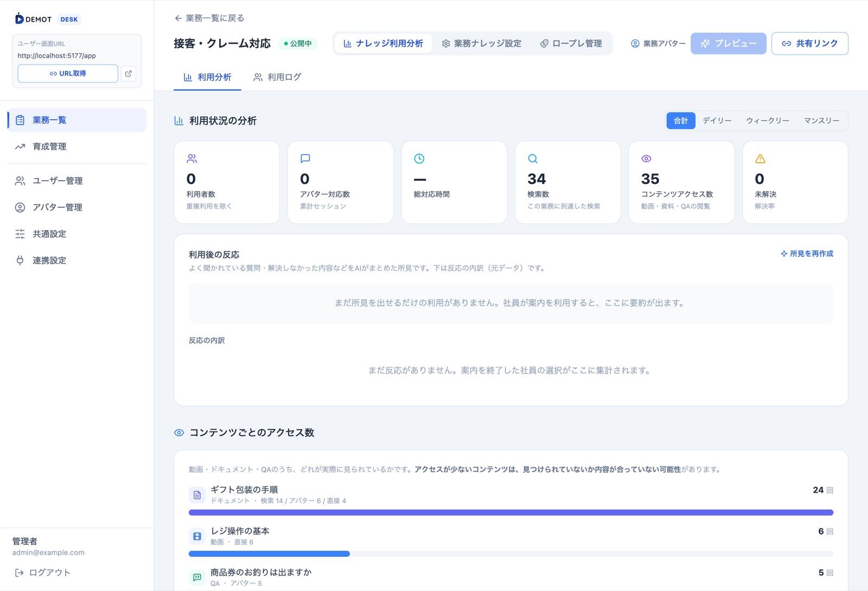The height and width of the screenshot is (591, 868).
Task: Go to アバター管理 page
Action: (x=77, y=207)
